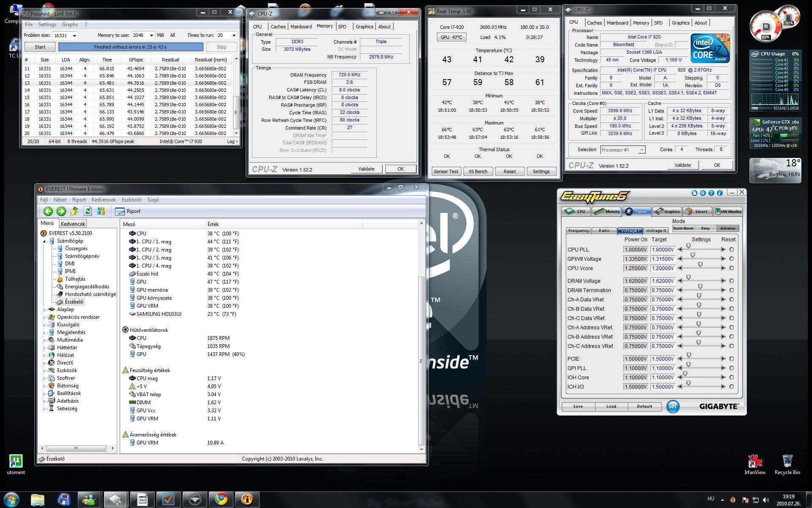Screen dimensions: 812x508
Task: Open EasyTune6 help question mark icon
Action: (x=711, y=193)
